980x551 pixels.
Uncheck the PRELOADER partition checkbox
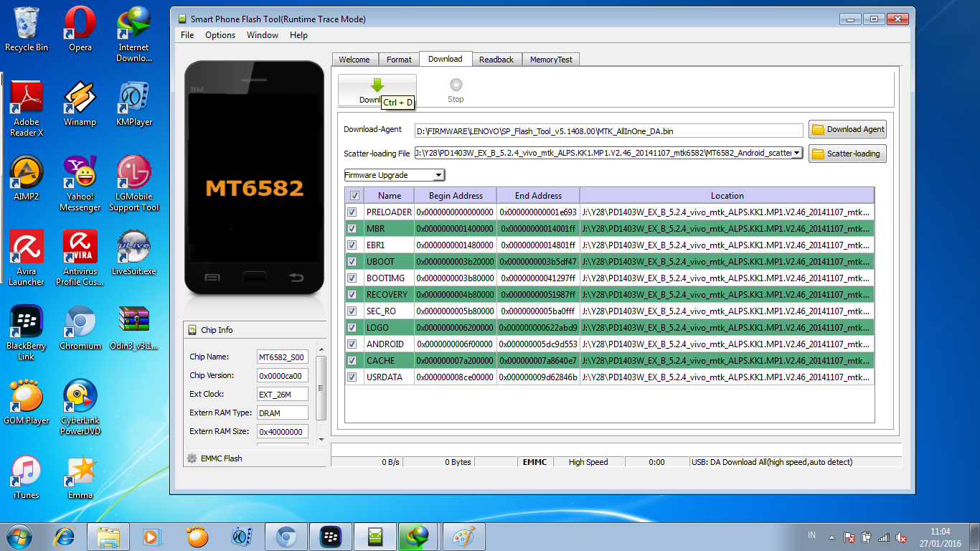(x=352, y=212)
